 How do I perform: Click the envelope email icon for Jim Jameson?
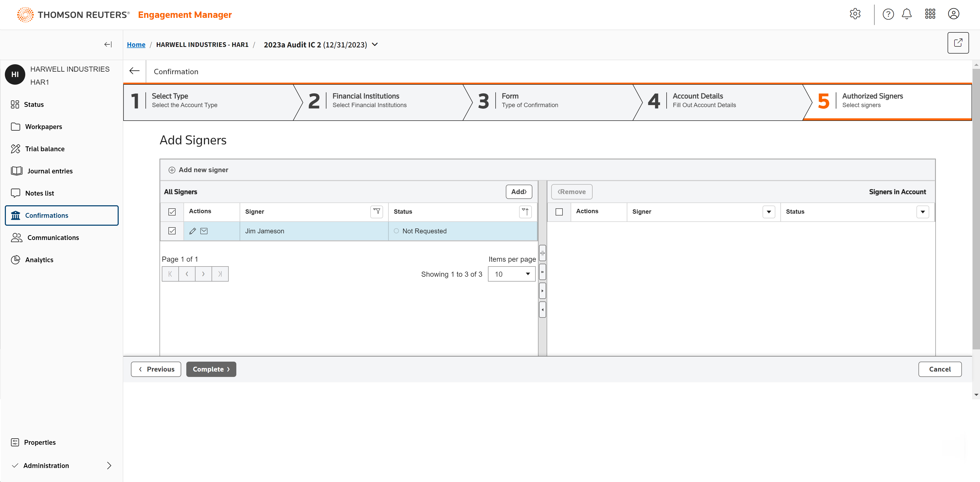204,231
